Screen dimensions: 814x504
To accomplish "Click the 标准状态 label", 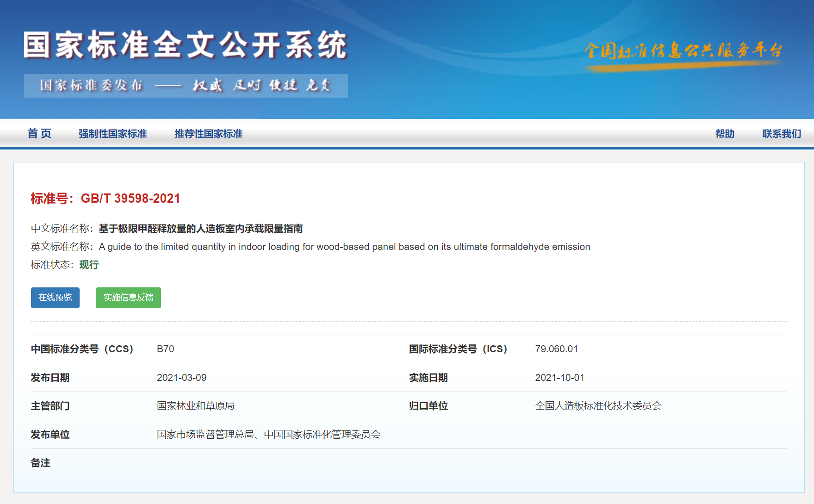I will 52,265.
